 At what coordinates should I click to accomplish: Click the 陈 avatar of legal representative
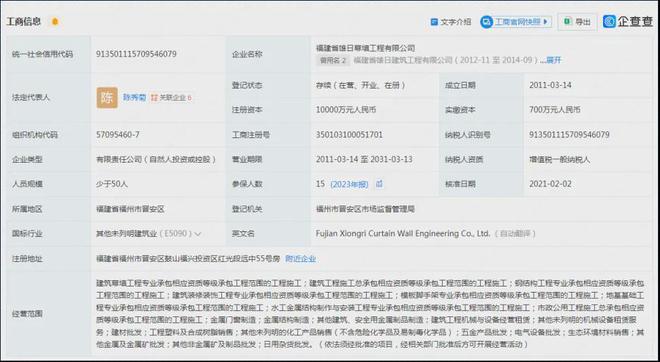(107, 98)
